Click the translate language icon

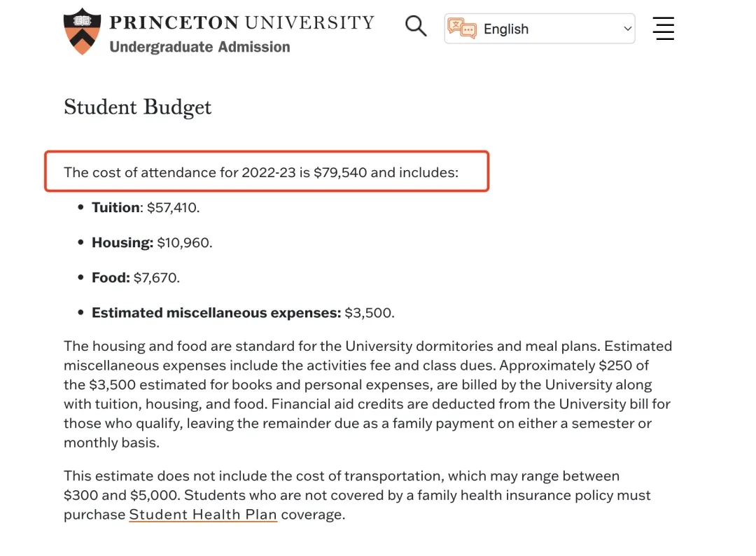pos(462,29)
